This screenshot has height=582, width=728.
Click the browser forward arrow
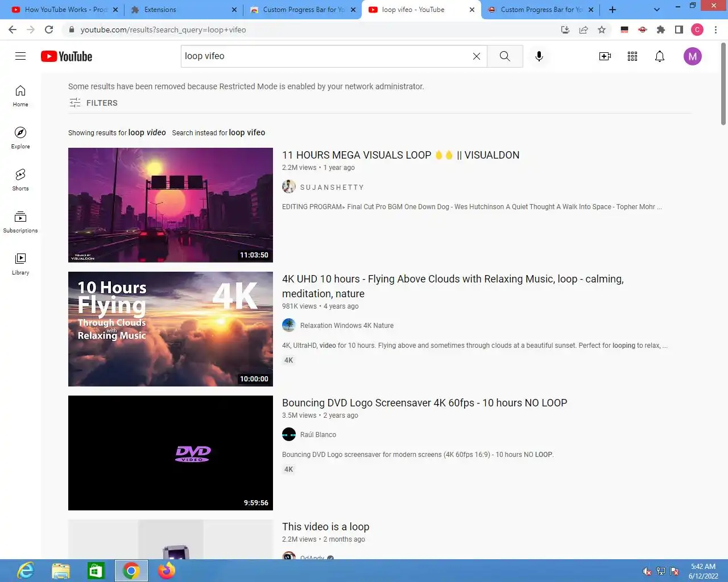(x=31, y=30)
